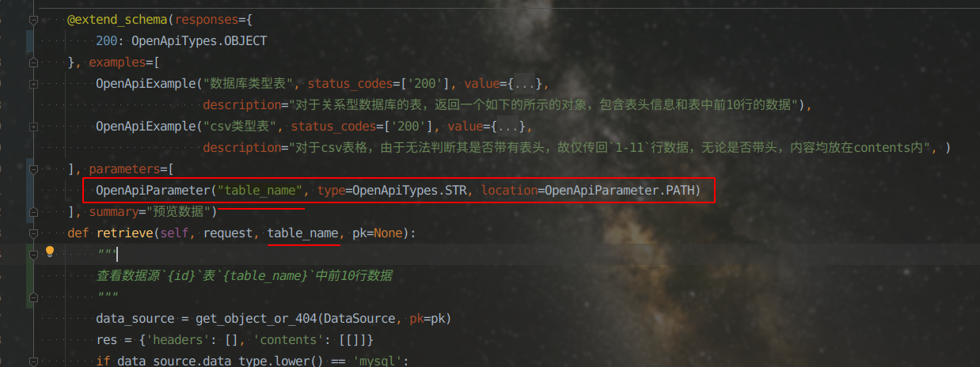Click OpenApiTypes.OBJECT on the 200 line

coord(199,40)
